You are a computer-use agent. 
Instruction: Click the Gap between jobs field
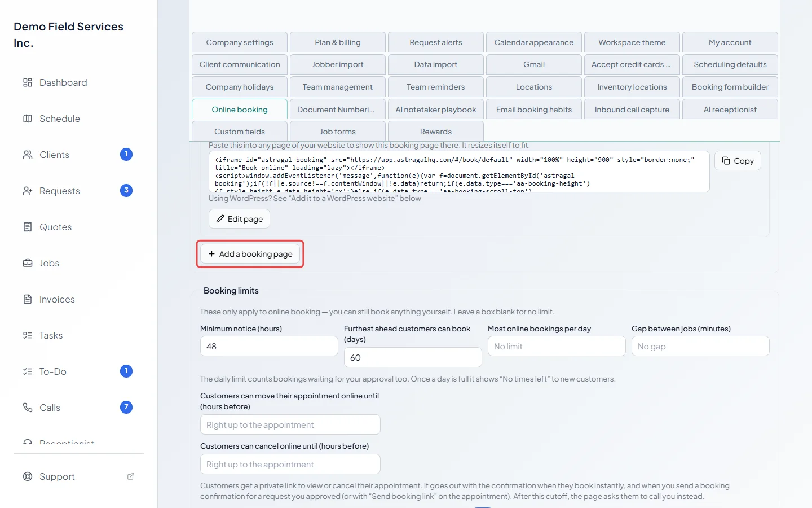pyautogui.click(x=700, y=347)
